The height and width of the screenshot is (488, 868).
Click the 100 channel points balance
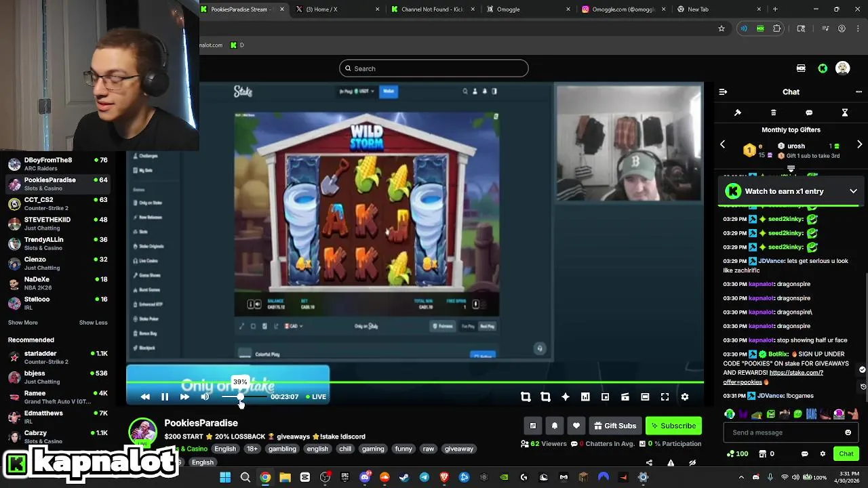tap(737, 453)
